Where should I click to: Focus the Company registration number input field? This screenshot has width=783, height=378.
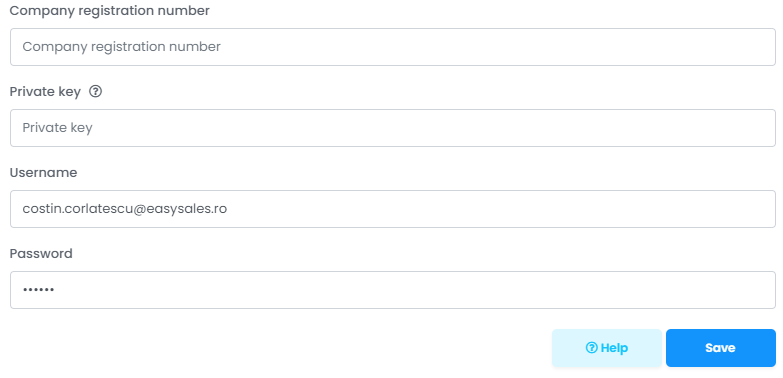click(392, 47)
